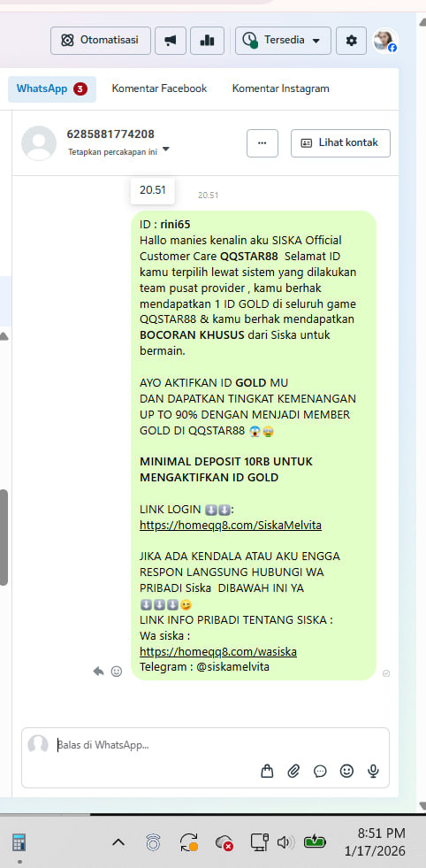
Task: Switch to the Komentar Facebook tab
Action: click(x=159, y=88)
